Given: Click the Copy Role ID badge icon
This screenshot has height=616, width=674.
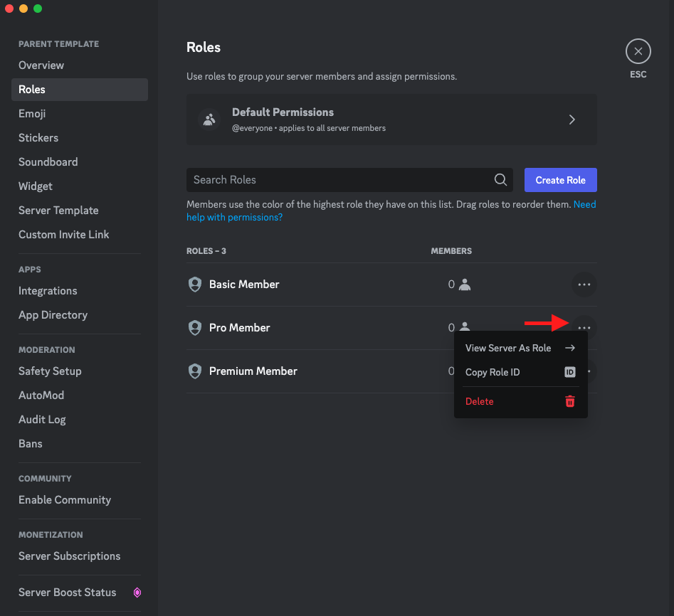Looking at the screenshot, I should [x=569, y=372].
